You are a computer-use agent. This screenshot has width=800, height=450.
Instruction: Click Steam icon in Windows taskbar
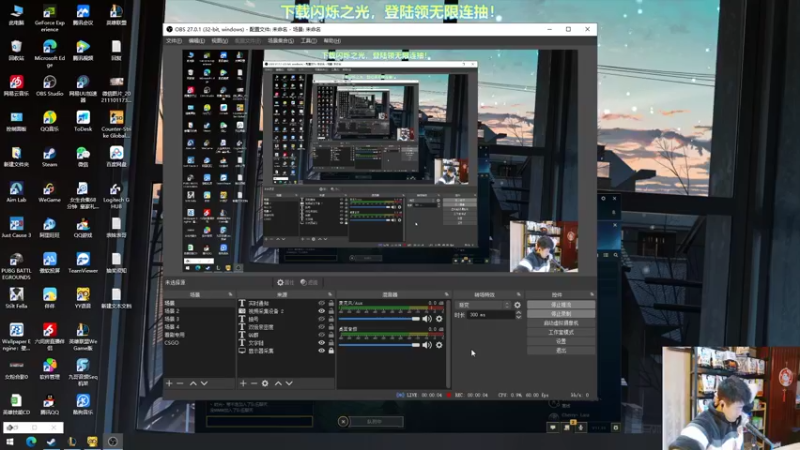click(x=51, y=441)
